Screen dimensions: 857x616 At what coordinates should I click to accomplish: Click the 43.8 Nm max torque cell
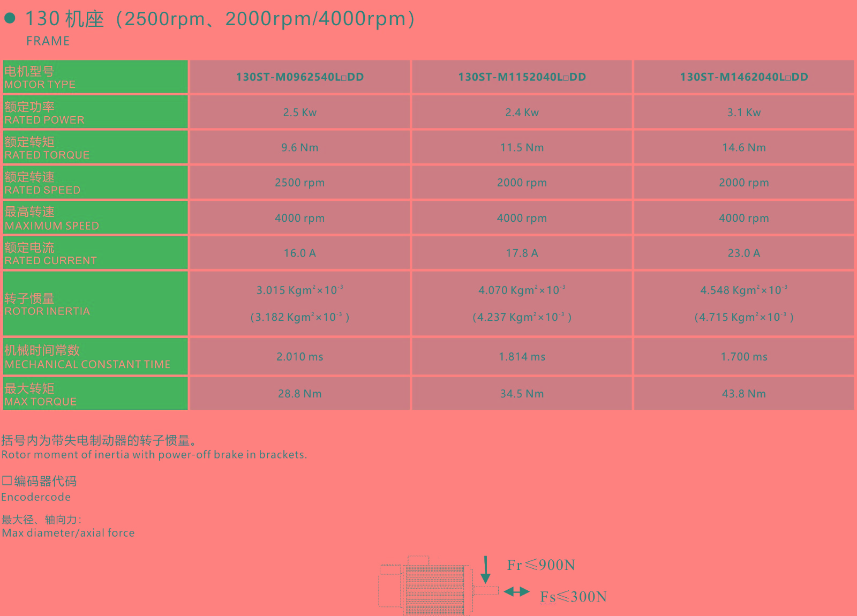tap(743, 394)
